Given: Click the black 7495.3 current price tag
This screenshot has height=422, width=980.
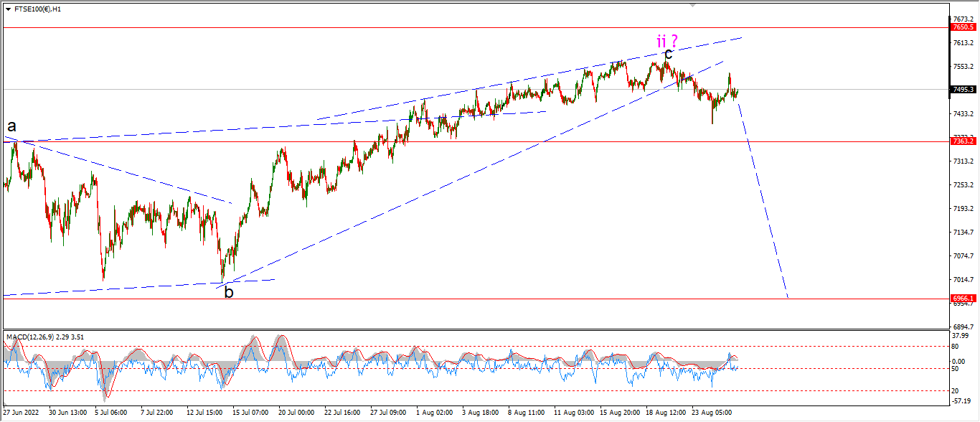Looking at the screenshot, I should click(x=963, y=90).
